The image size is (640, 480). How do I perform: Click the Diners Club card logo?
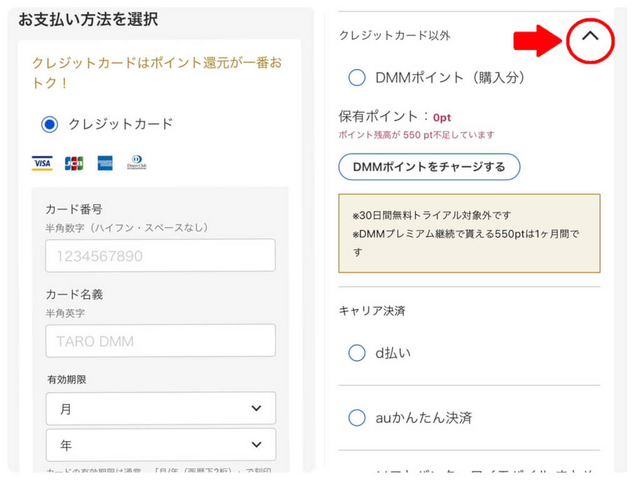click(137, 163)
